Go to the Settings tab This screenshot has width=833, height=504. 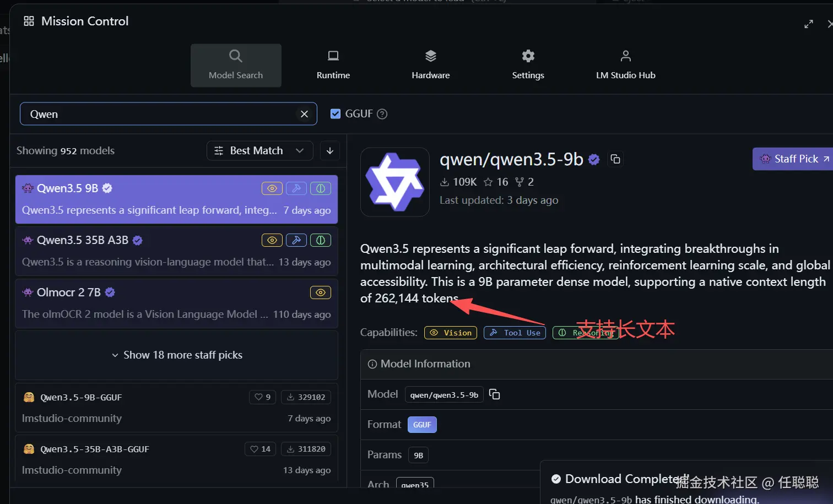pyautogui.click(x=528, y=66)
